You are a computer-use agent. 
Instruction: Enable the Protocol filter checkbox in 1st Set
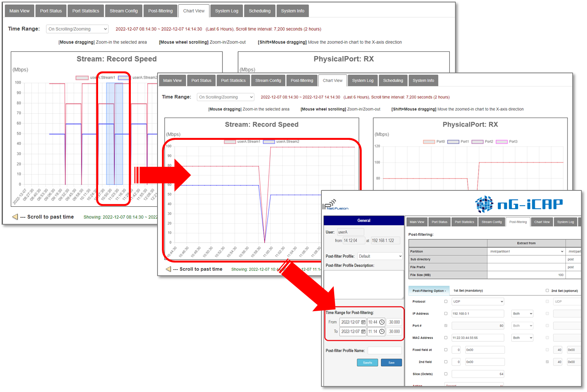446,302
